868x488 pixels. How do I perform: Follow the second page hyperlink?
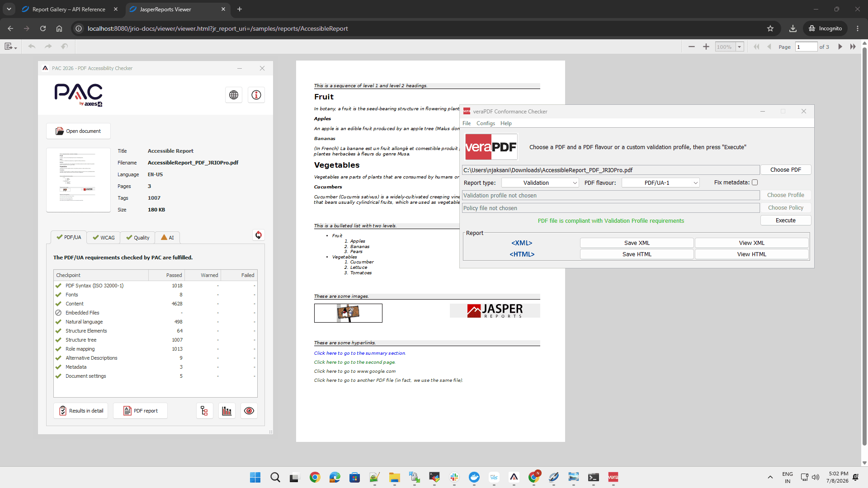tap(355, 362)
